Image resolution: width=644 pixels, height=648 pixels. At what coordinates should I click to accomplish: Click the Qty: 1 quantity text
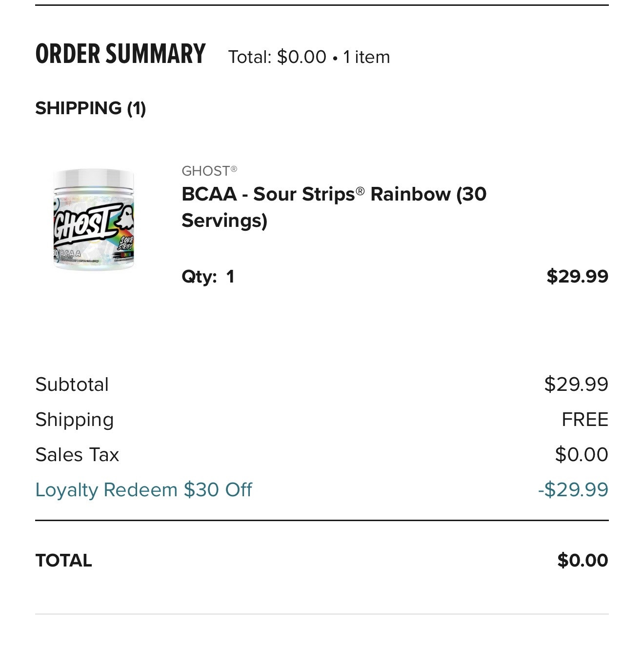pyautogui.click(x=208, y=277)
